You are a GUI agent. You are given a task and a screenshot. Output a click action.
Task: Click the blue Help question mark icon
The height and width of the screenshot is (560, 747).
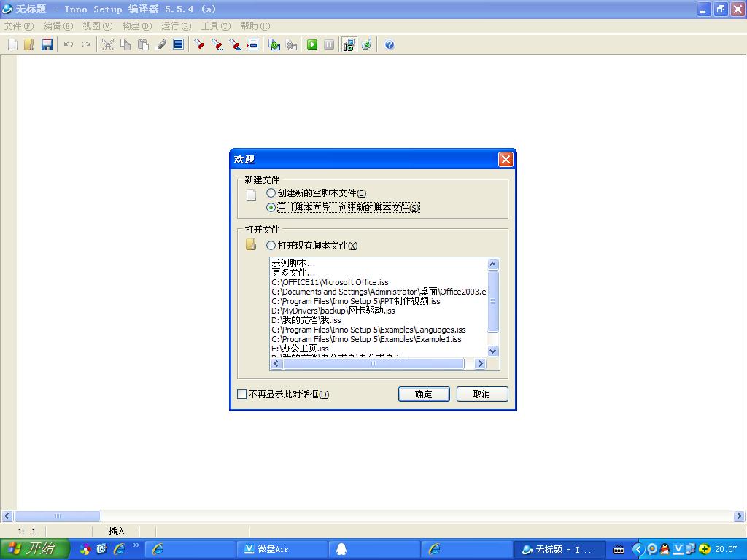point(390,44)
